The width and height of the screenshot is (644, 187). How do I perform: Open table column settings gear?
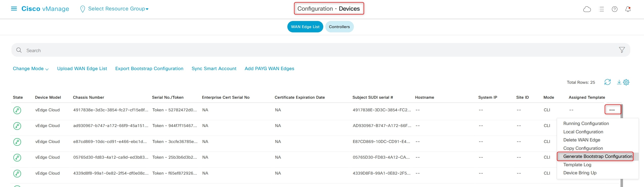point(626,82)
